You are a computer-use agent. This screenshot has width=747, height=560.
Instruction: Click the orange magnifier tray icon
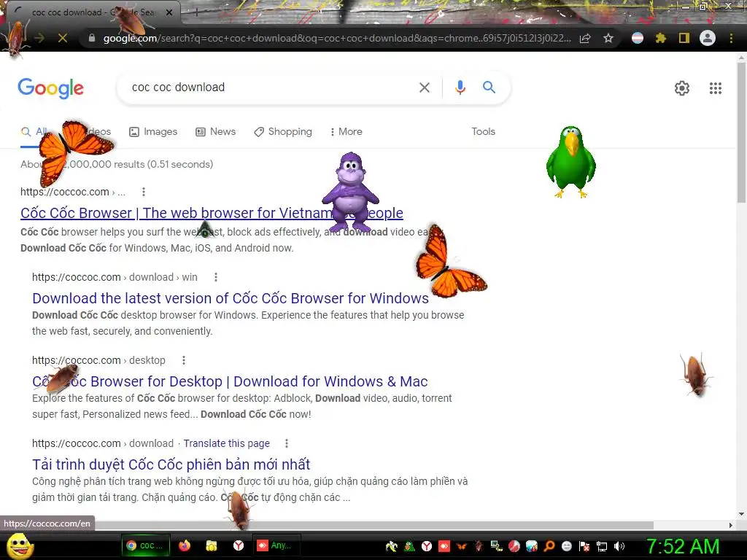tap(549, 546)
